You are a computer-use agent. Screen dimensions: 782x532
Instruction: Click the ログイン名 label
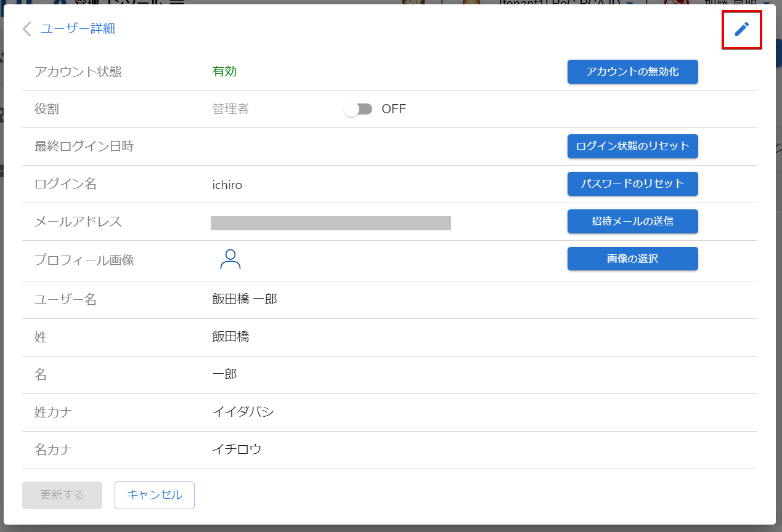66,183
